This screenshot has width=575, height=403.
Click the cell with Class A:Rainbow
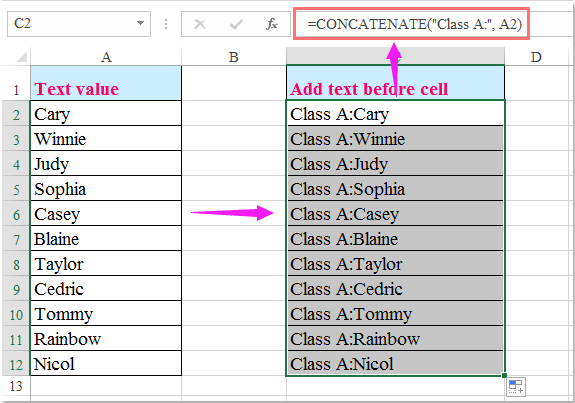coord(395,338)
